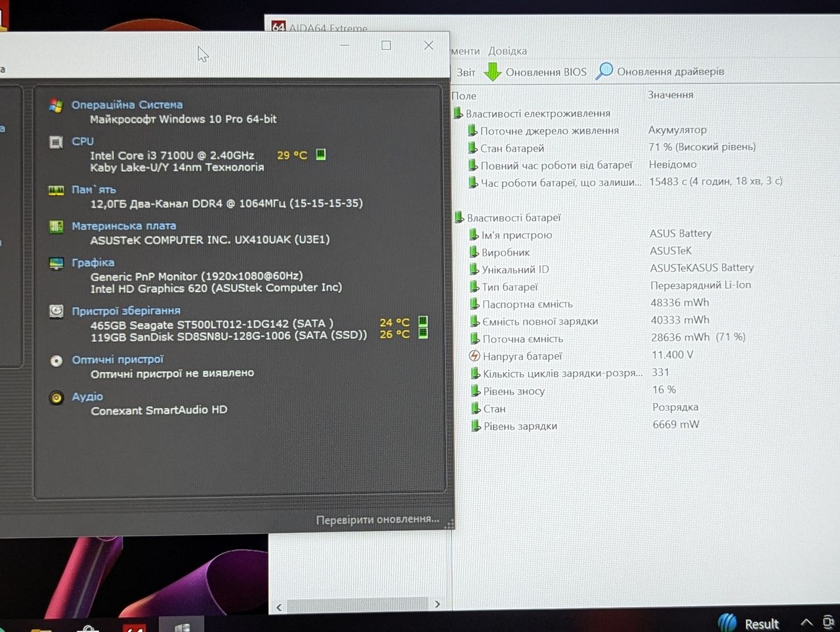Click the Seagate drive's green temperature indicator
Viewport: 840px width, 632px height.
coord(423,322)
